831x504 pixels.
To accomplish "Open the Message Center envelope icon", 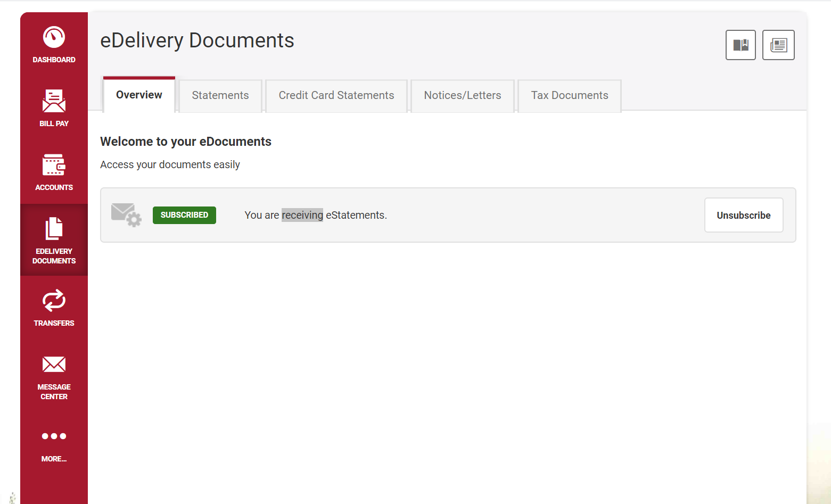I will pyautogui.click(x=54, y=365).
